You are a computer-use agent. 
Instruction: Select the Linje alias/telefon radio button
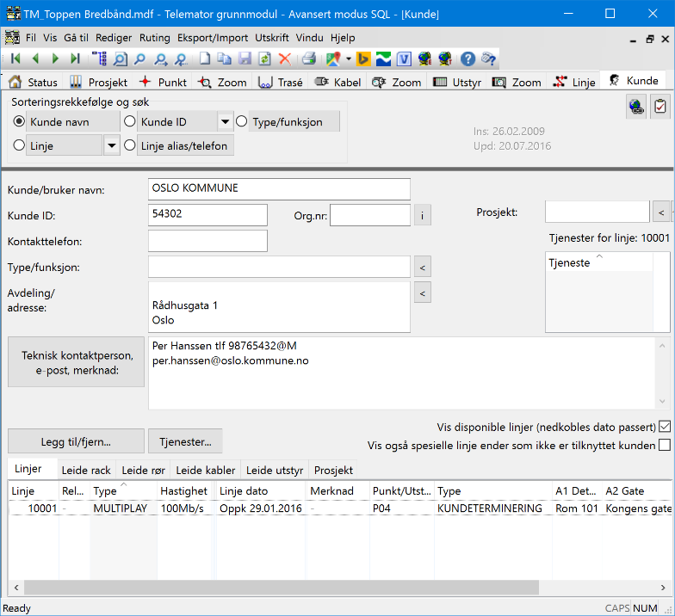129,145
